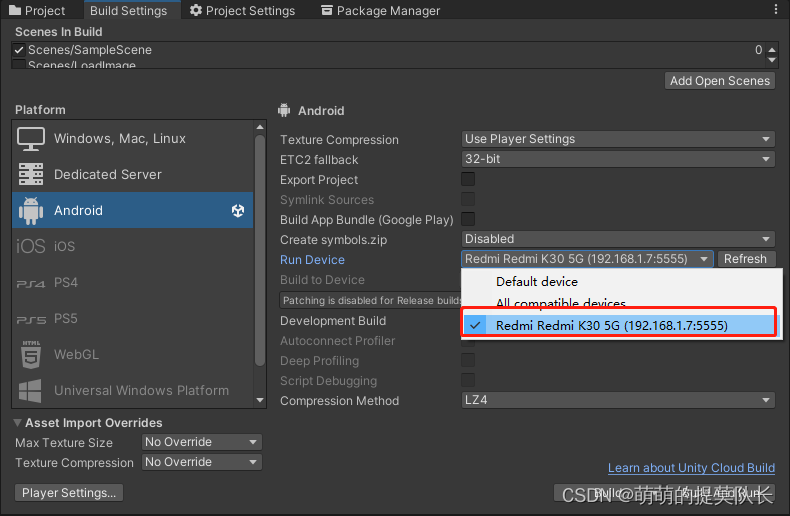Expand the Compression Method LZ4 dropdown
The height and width of the screenshot is (516, 790).
[x=618, y=400]
